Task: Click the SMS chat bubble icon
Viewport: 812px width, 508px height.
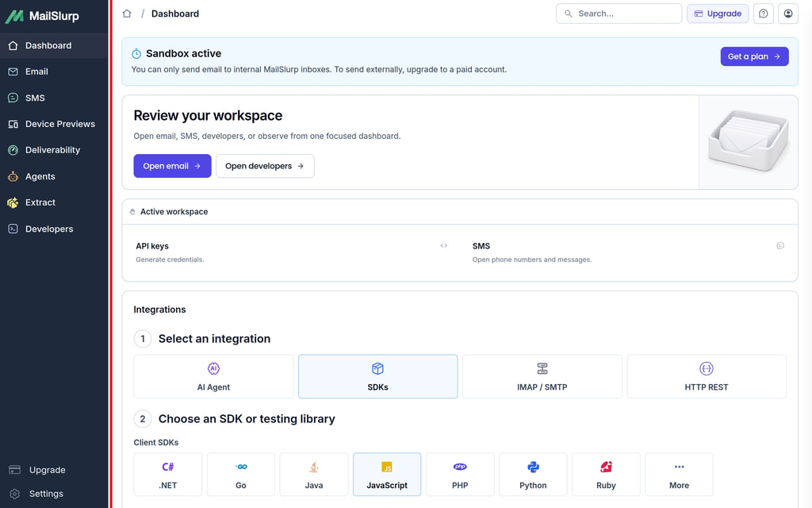Action: [13, 98]
